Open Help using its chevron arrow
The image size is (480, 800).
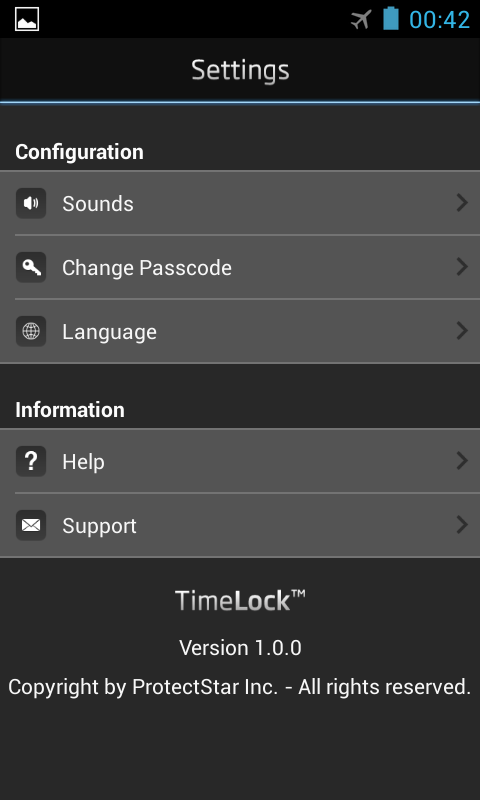click(462, 461)
